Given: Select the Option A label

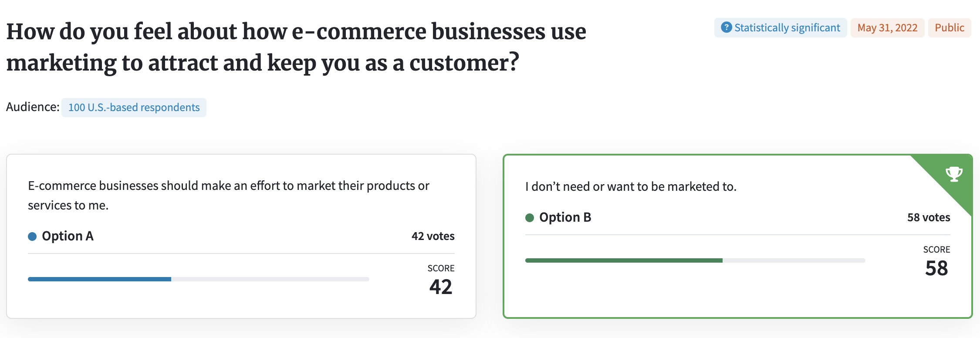Looking at the screenshot, I should (x=68, y=236).
